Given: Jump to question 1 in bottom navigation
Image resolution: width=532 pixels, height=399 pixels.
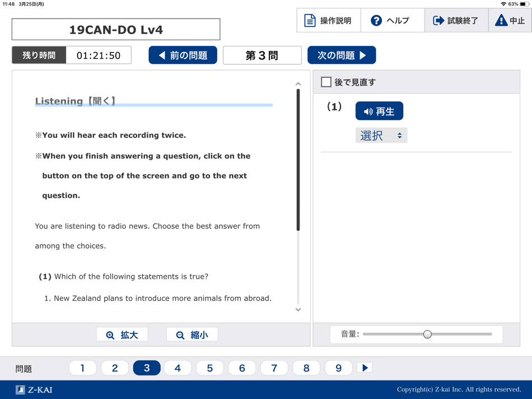Looking at the screenshot, I should 82,368.
